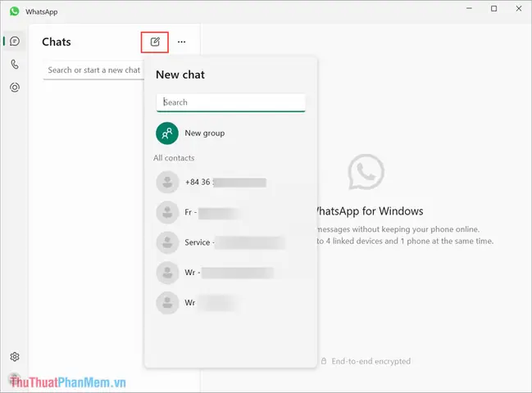The width and height of the screenshot is (532, 393).
Task: Open the Calls tab in sidebar
Action: pyautogui.click(x=15, y=64)
